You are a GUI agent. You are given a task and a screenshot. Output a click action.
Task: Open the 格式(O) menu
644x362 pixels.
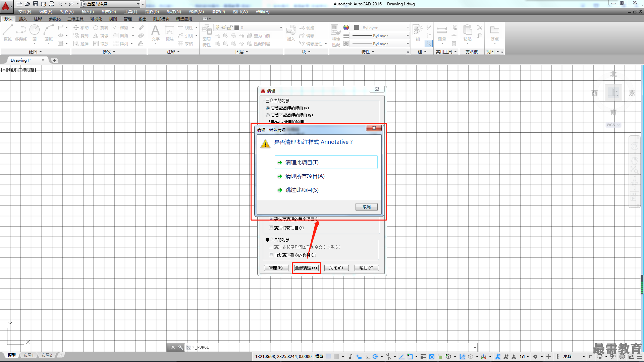click(109, 12)
